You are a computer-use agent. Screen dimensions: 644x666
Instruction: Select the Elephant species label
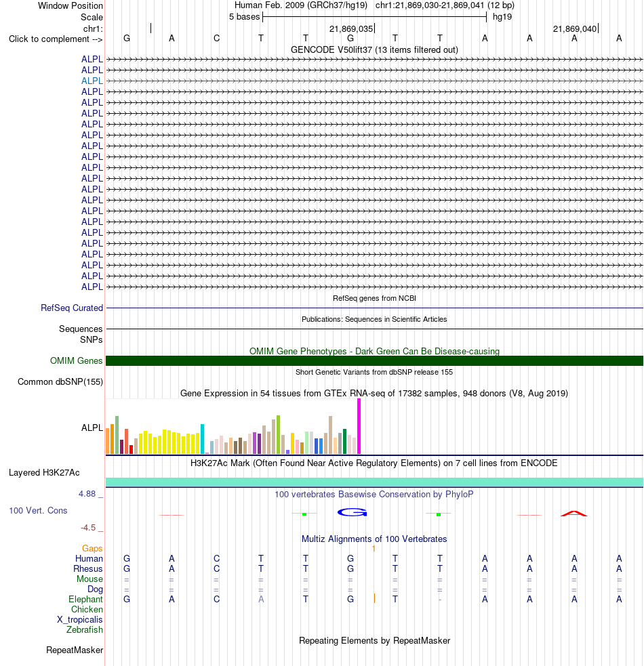point(86,600)
